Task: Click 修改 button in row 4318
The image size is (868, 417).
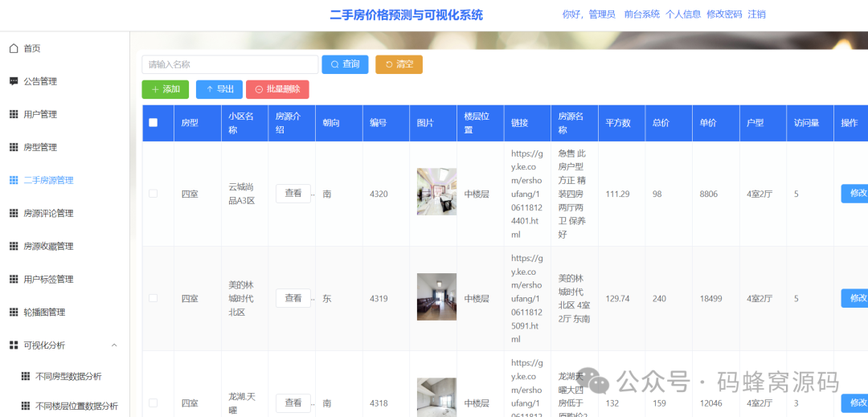Action: 854,403
